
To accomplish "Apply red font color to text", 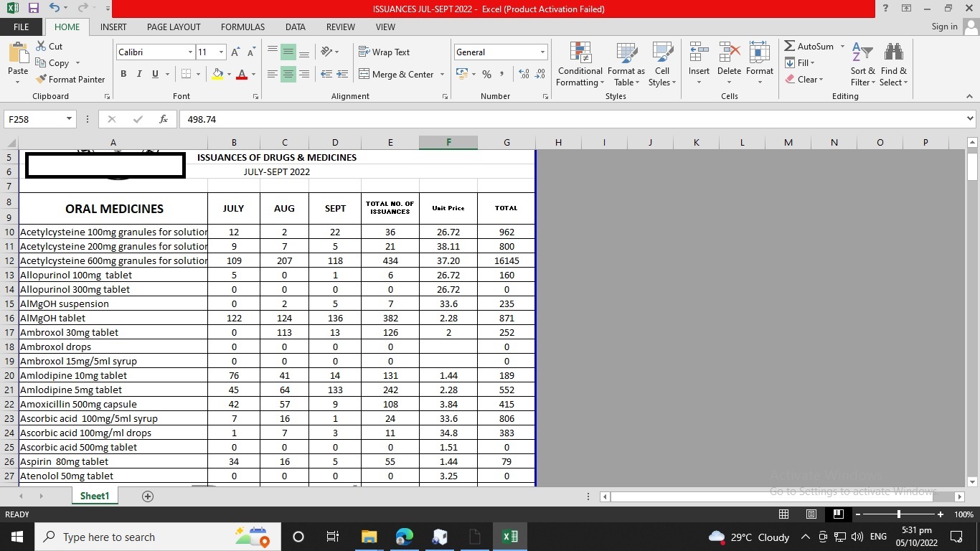I will (242, 74).
